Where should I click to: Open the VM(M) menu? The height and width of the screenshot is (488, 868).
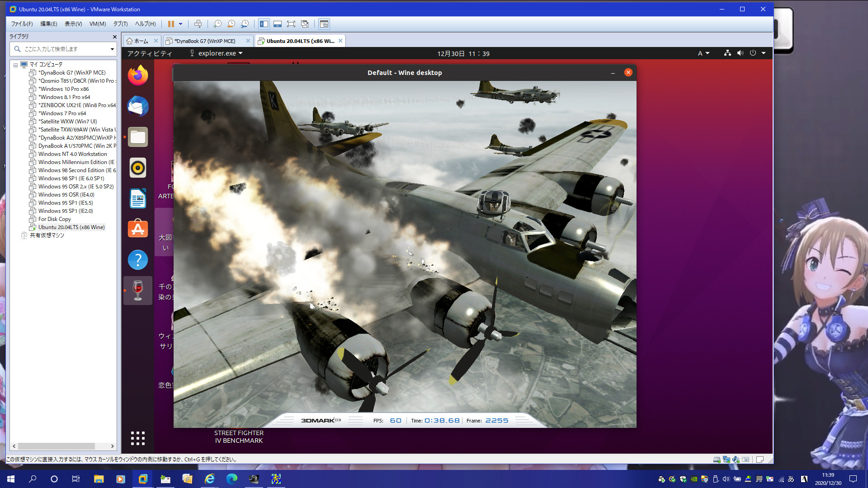98,24
